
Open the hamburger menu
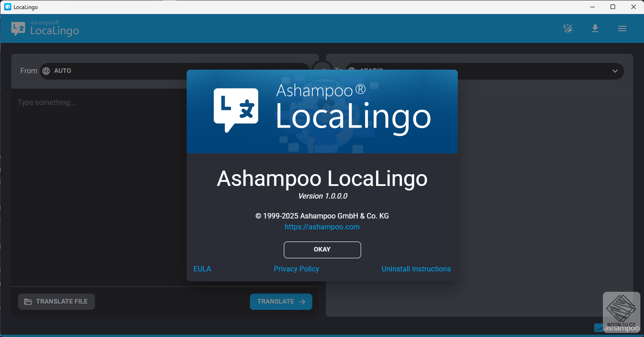[x=622, y=28]
